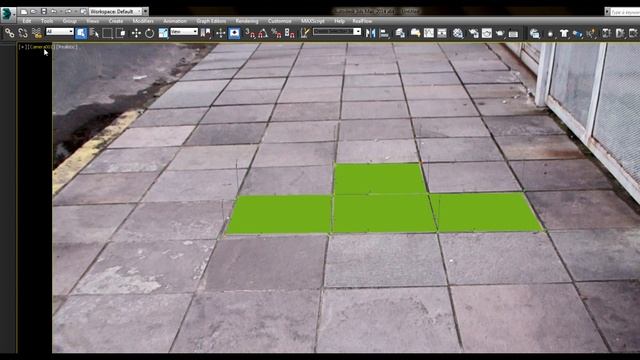640x360 pixels.
Task: Click the Unlink Selection tool
Action: [x=23, y=33]
